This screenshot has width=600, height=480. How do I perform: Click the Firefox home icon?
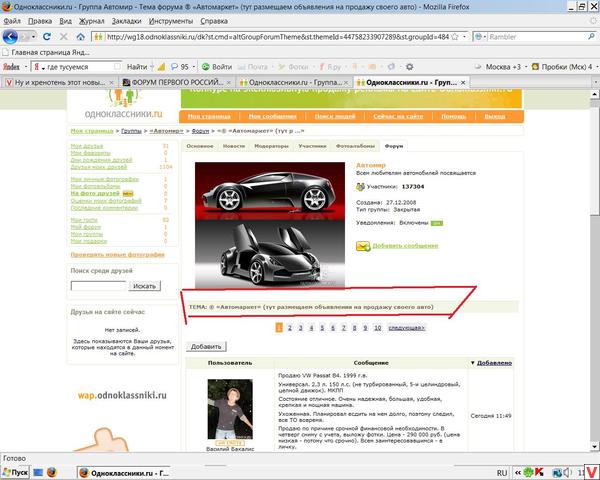point(80,37)
